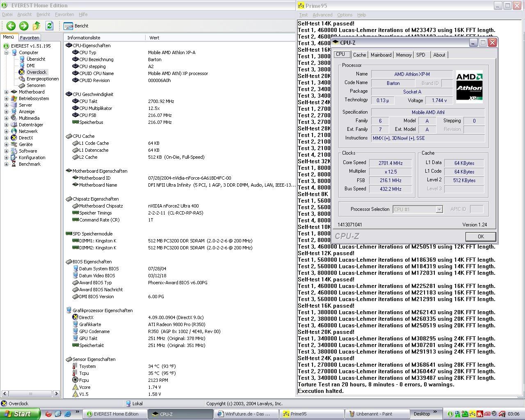Click the Informationsliste column header
The image size is (525, 420).
105,37
